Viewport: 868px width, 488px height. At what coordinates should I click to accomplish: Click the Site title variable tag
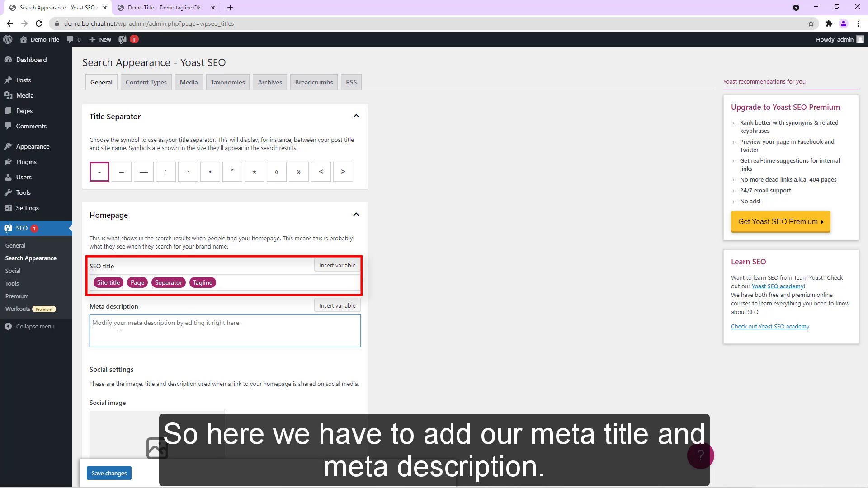pos(108,282)
